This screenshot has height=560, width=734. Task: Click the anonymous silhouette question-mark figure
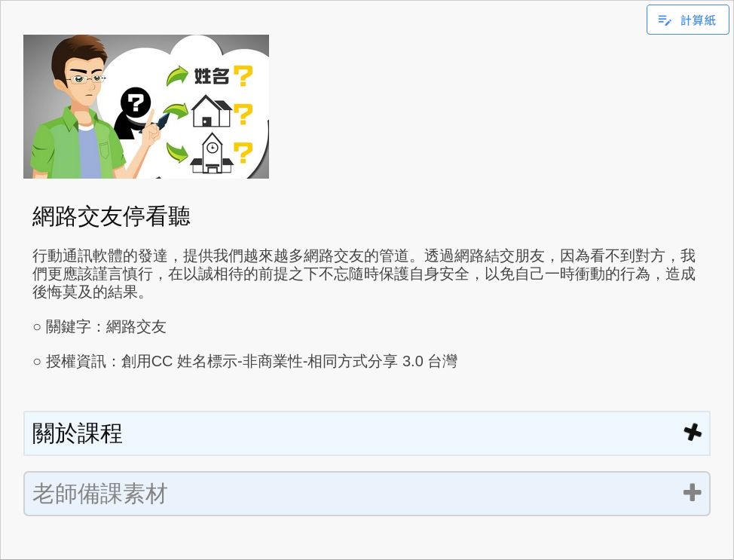[x=133, y=112]
